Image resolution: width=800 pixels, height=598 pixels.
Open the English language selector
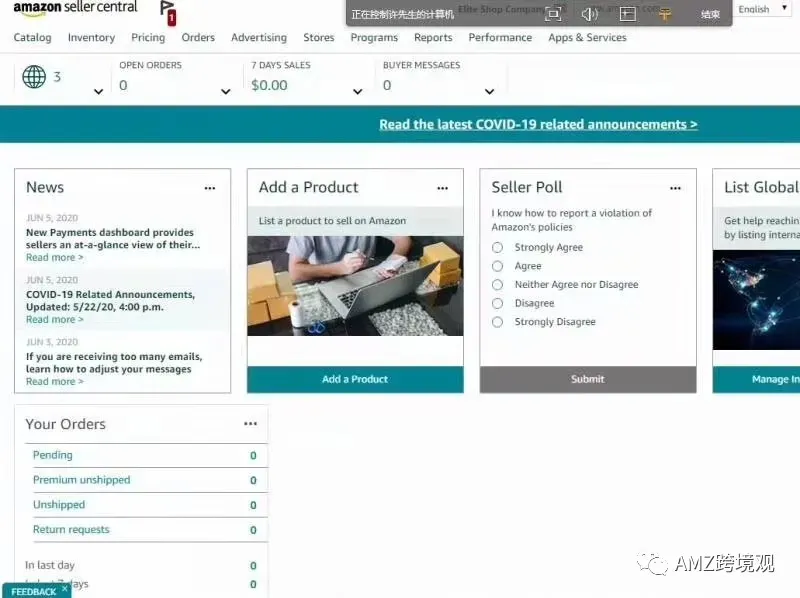[x=762, y=9]
